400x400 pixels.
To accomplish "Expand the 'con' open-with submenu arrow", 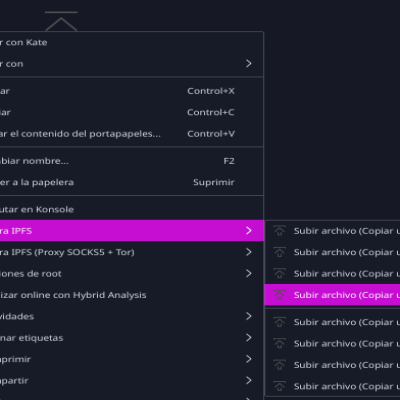I will pos(249,63).
